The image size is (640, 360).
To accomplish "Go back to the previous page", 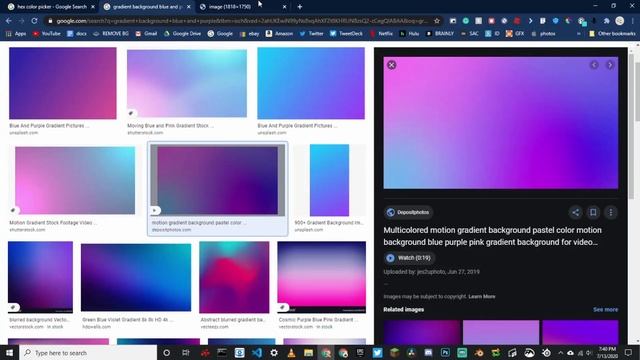I will pyautogui.click(x=9, y=21).
